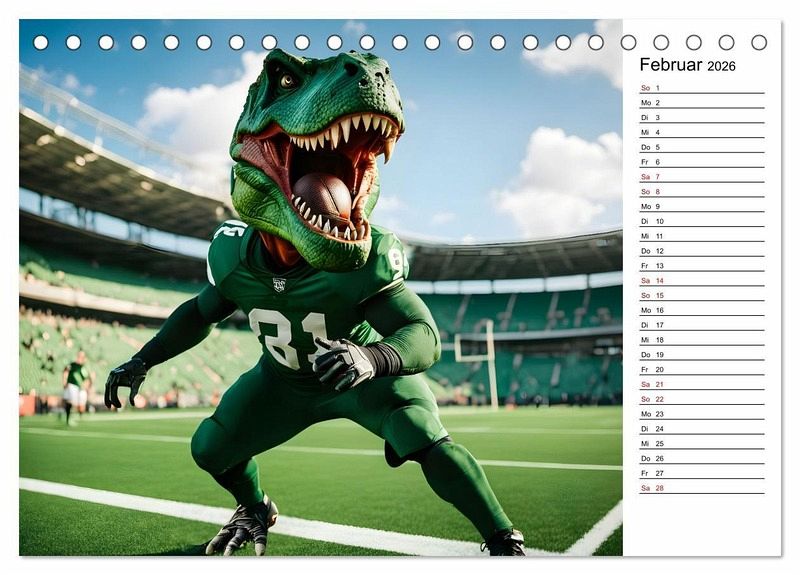Viewport: 800px width, 575px height.
Task: Select calendar row 'Di 17'
Action: 702,324
